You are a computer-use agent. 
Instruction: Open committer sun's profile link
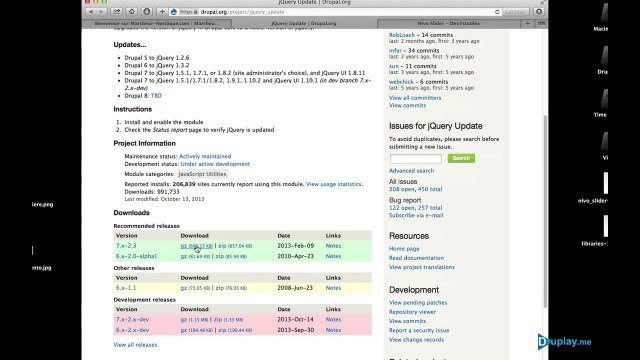point(393,66)
